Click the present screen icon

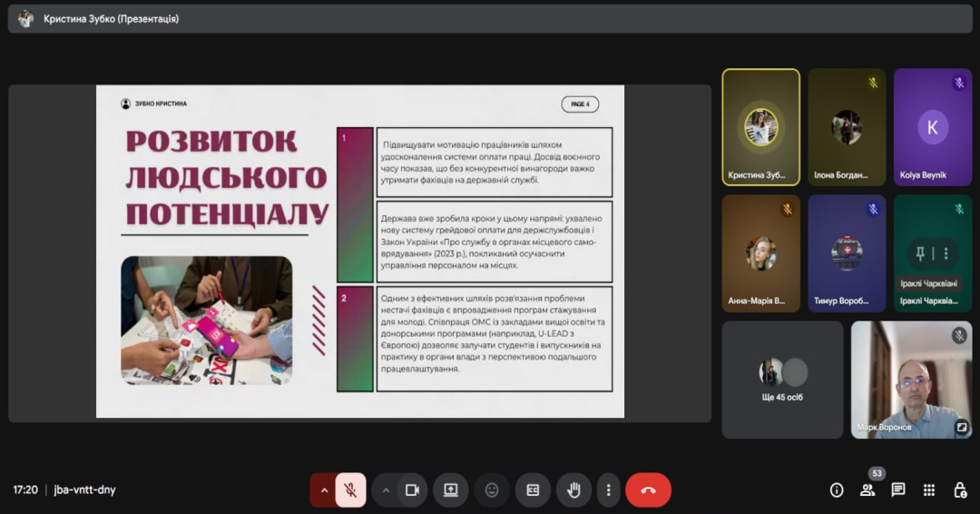[450, 490]
